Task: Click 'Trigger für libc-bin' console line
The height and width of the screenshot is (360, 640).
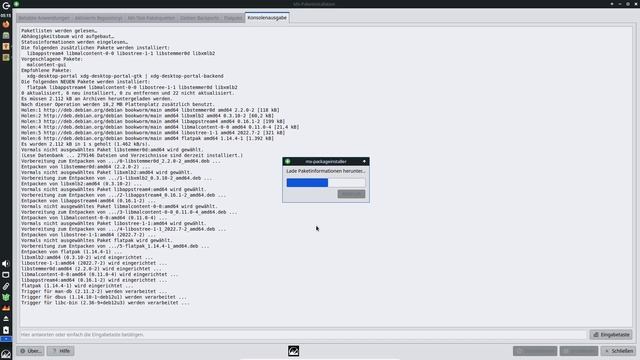Action: (x=105, y=303)
